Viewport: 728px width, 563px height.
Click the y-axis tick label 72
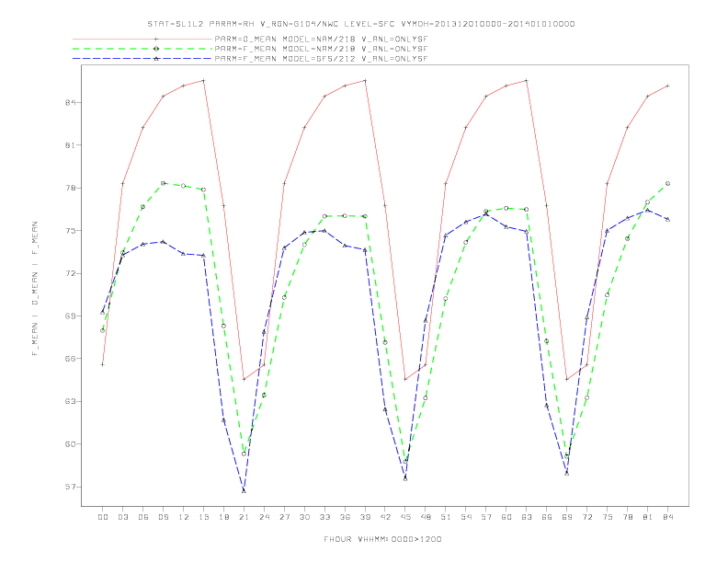[x=70, y=273]
